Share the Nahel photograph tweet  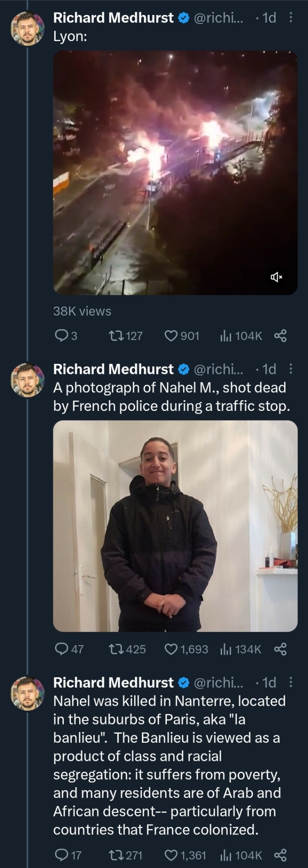280,650
